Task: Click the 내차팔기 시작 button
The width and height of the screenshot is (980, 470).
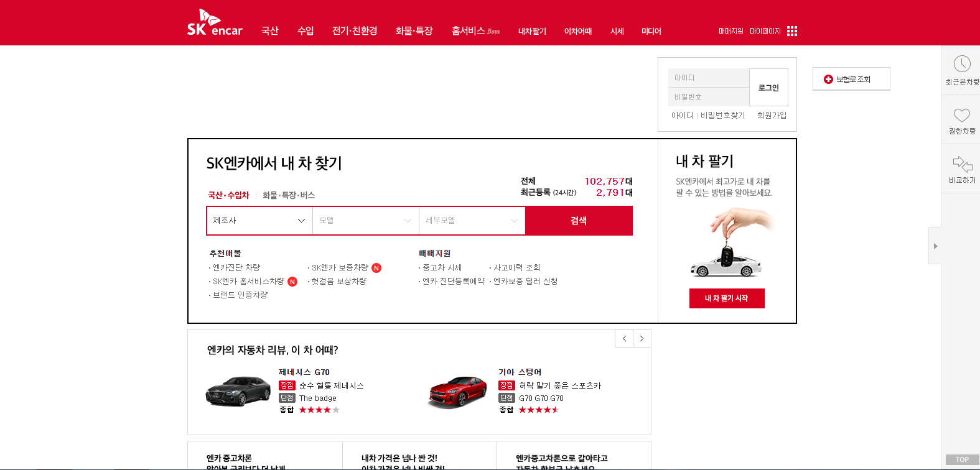Action: point(727,298)
